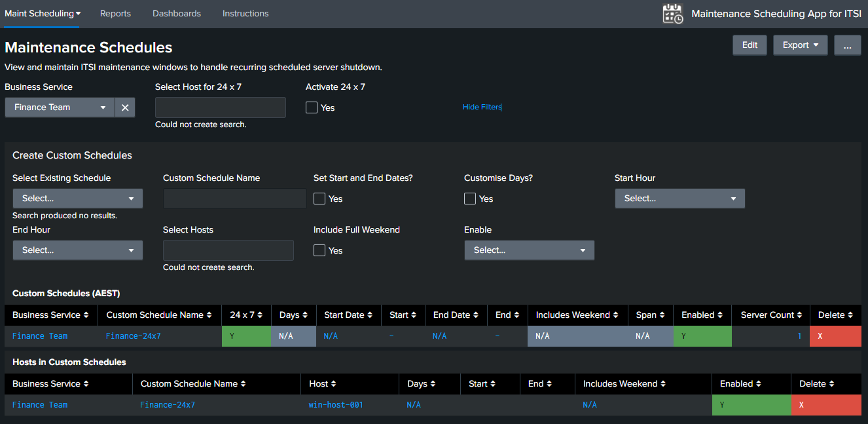The width and height of the screenshot is (868, 424).
Task: Sort Hosts table by Custom Schedule Name
Action: click(193, 383)
